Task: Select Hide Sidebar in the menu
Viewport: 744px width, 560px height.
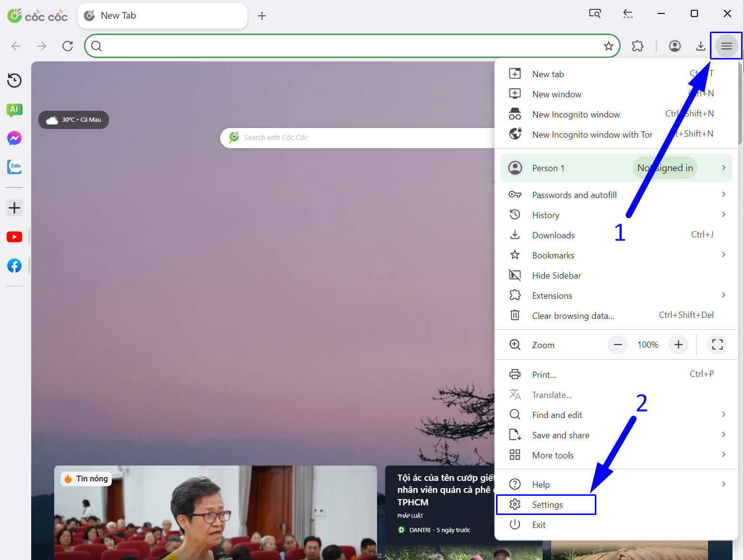Action: point(556,275)
